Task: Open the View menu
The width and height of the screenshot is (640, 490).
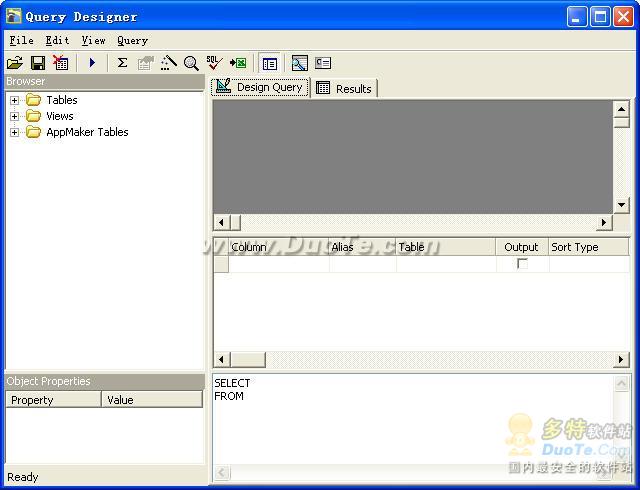Action: [93, 40]
